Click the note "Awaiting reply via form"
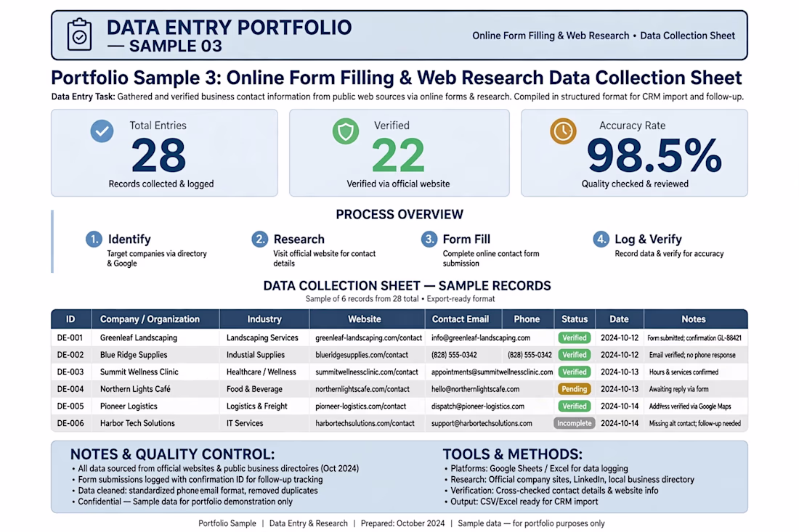This screenshot has height=532, width=799. (x=678, y=389)
